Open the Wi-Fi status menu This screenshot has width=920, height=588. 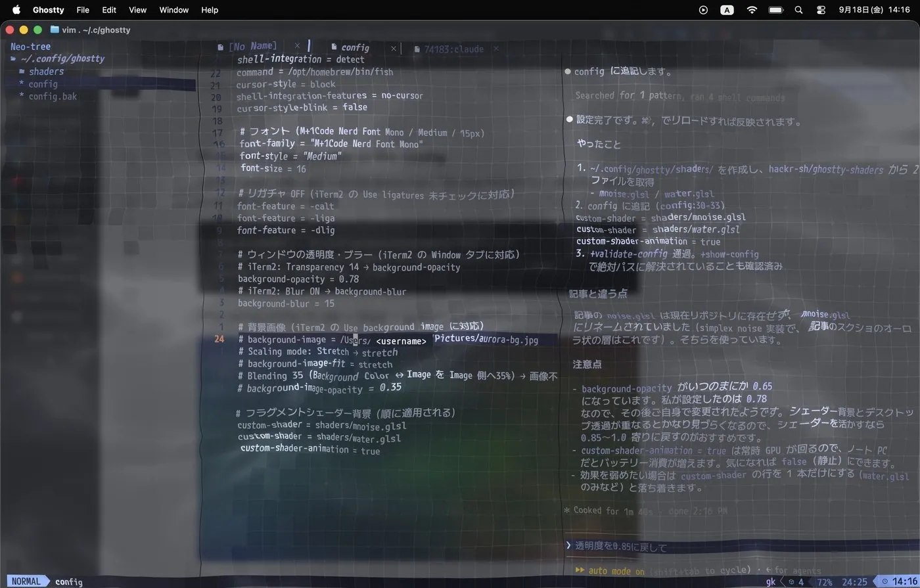[752, 10]
